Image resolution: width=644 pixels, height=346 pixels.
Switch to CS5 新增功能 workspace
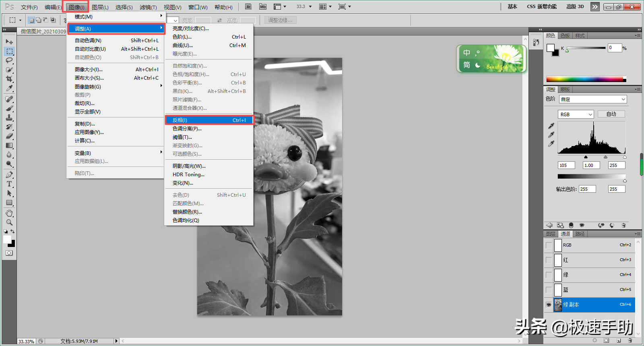click(x=542, y=6)
